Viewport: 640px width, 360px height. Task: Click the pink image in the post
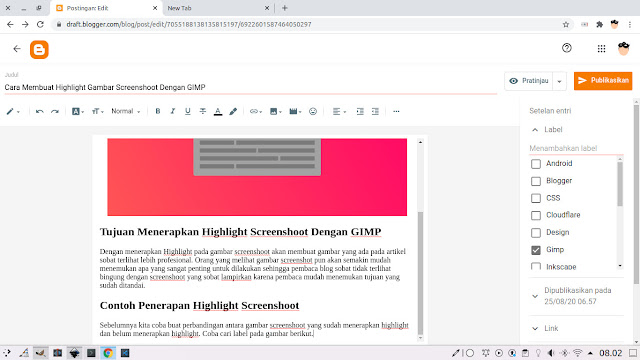(257, 177)
